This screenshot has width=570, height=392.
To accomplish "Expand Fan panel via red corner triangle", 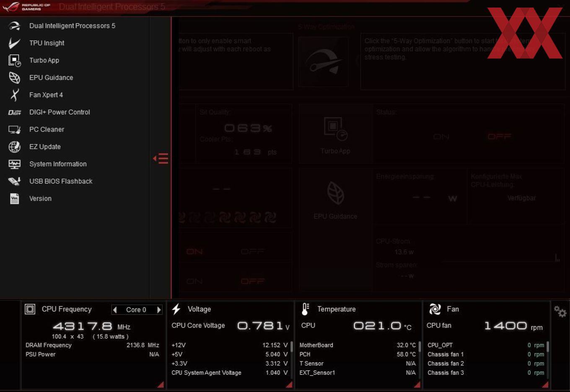I will click(x=545, y=384).
